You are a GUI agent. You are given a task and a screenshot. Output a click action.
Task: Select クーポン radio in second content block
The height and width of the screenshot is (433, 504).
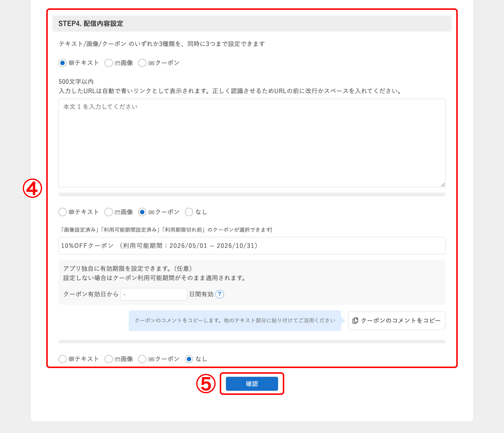(x=142, y=212)
